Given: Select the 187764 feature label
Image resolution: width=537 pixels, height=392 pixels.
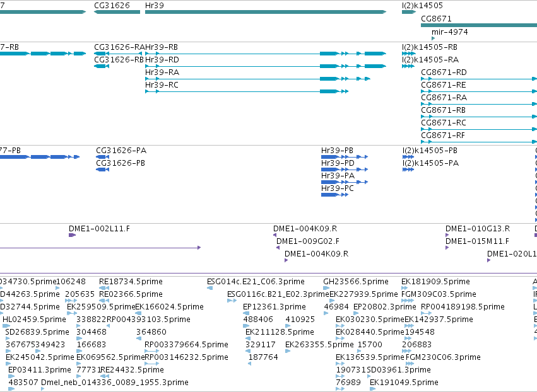Looking at the screenshot, I should (263, 357).
